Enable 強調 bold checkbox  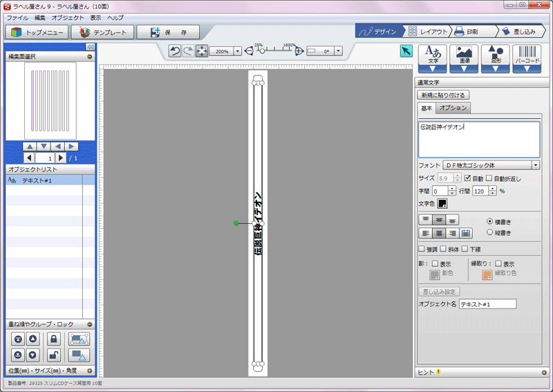pos(422,249)
